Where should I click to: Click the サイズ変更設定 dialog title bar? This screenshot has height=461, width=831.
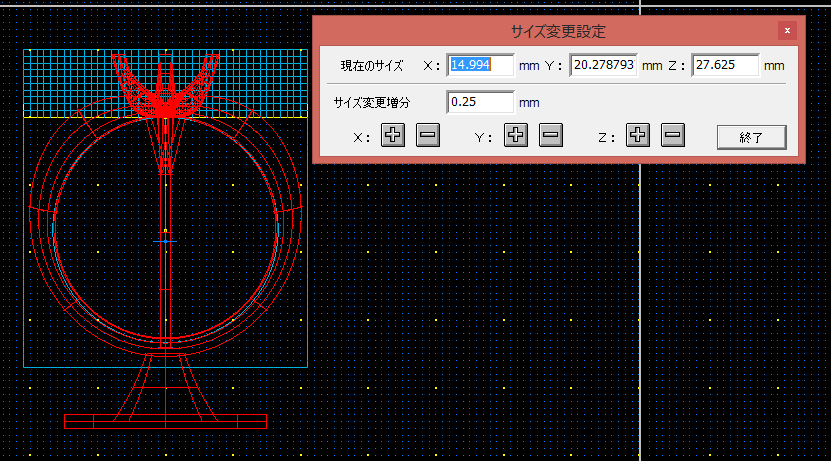click(558, 31)
